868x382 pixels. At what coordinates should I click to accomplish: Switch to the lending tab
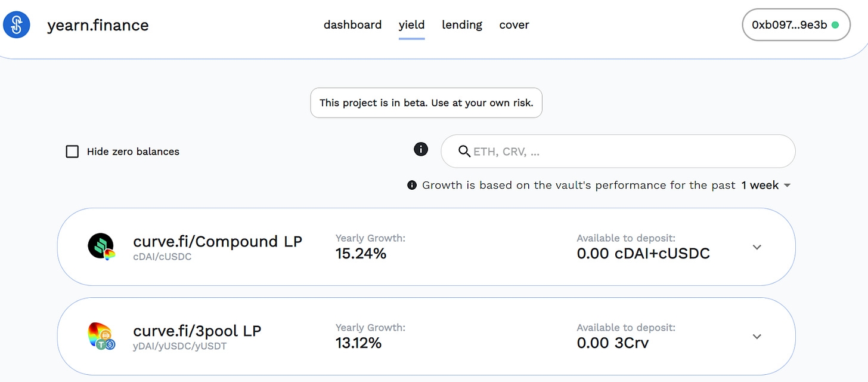tap(462, 25)
